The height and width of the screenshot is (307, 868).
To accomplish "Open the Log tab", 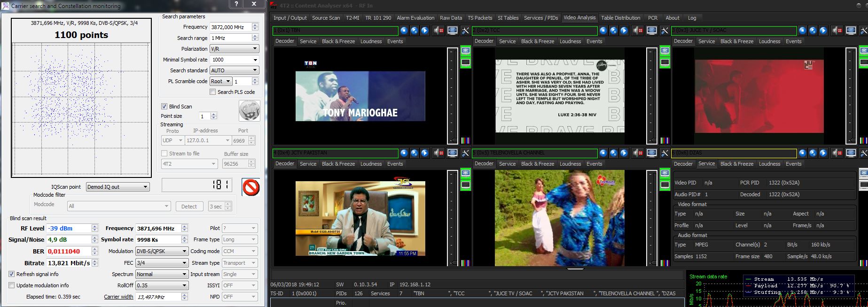I will pos(692,18).
